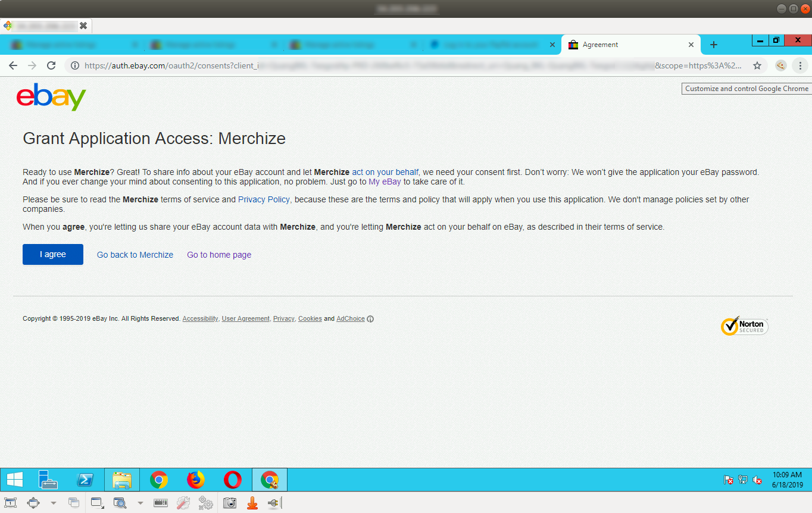Open Server Manager from the taskbar
Image resolution: width=812 pixels, height=513 pixels.
coord(48,480)
